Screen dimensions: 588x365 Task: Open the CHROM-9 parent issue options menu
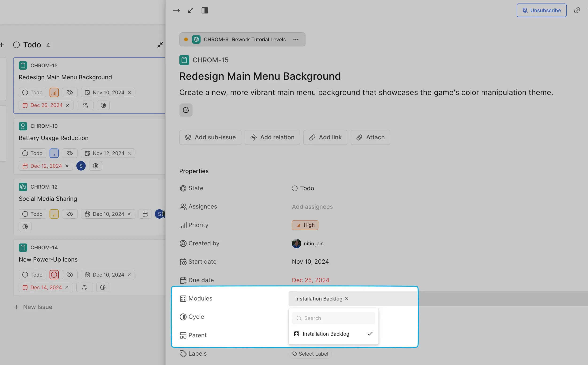296,40
